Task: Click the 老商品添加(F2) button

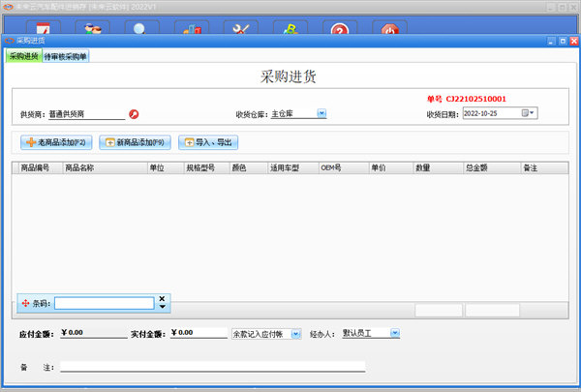Action: pos(55,142)
